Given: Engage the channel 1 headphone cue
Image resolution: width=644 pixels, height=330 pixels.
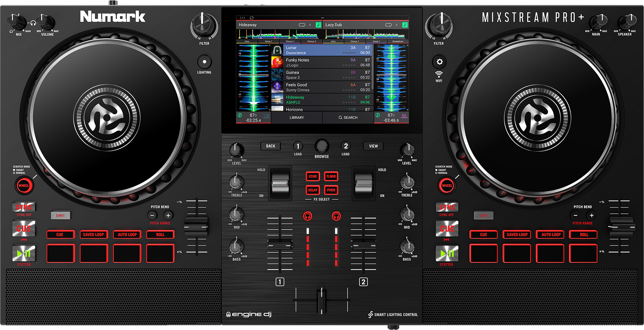Looking at the screenshot, I should click(308, 216).
